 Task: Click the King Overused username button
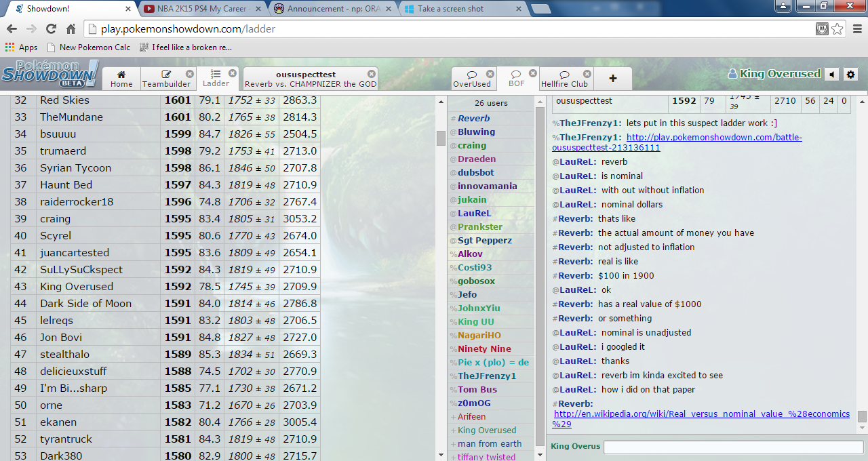pos(774,74)
